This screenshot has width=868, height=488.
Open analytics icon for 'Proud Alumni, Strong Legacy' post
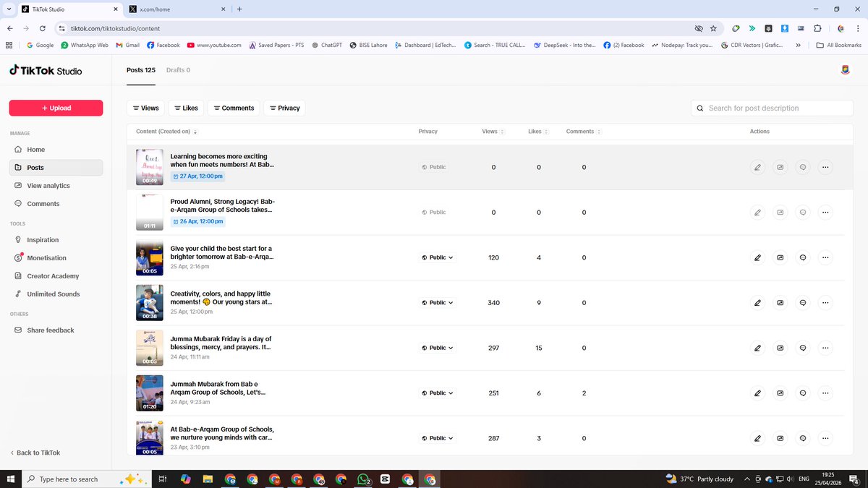pyautogui.click(x=780, y=213)
